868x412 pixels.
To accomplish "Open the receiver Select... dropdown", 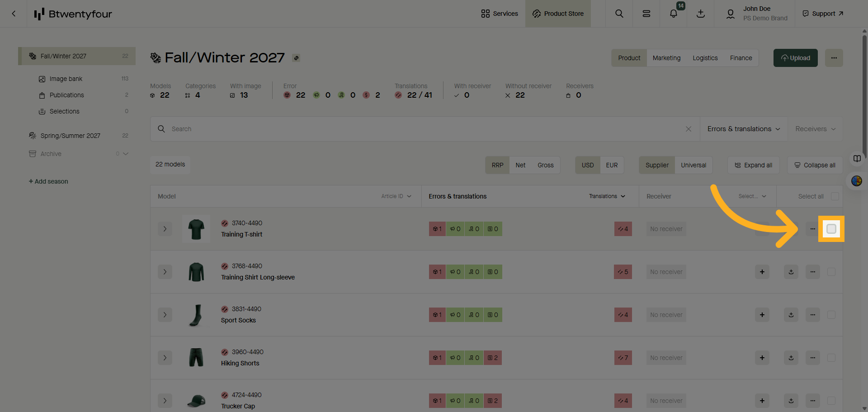I will [x=752, y=196].
